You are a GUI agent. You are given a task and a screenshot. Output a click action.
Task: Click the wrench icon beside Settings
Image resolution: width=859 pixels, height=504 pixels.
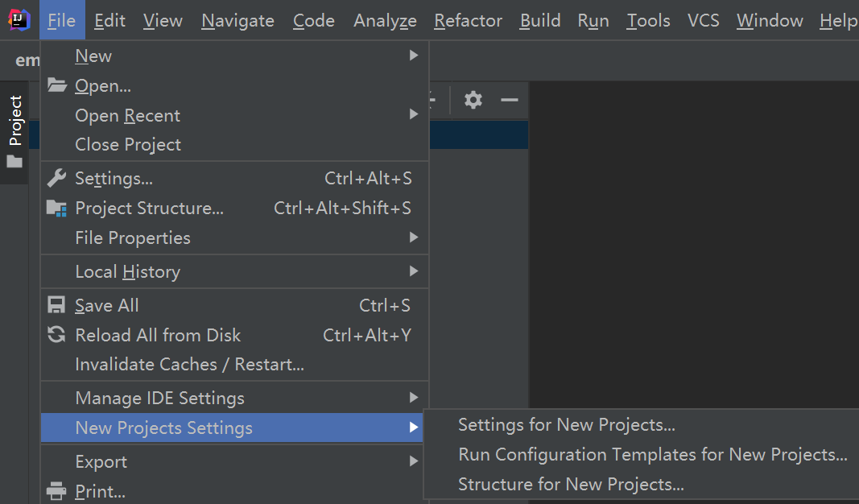pyautogui.click(x=56, y=178)
